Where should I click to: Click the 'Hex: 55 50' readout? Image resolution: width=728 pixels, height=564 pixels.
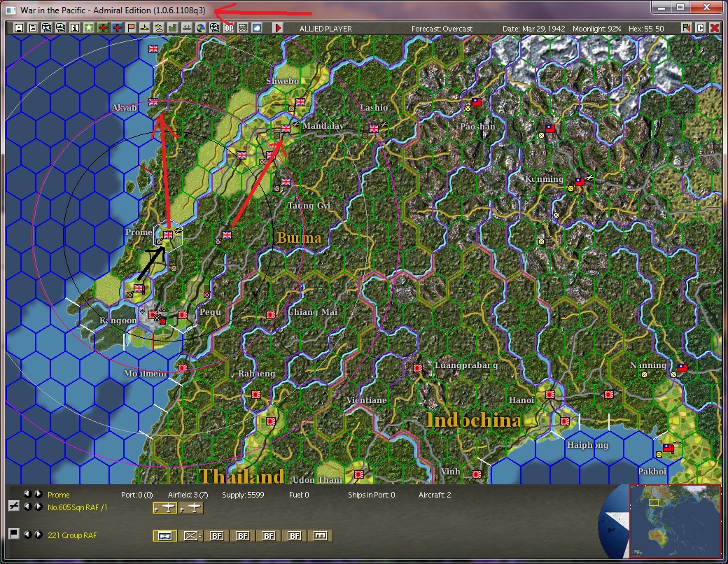pyautogui.click(x=646, y=29)
